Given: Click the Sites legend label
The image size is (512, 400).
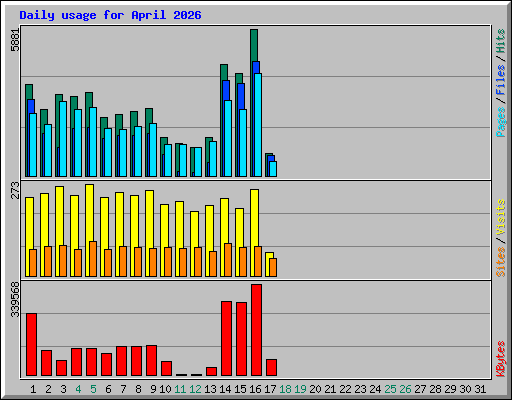Looking at the screenshot, I should pyautogui.click(x=500, y=262).
